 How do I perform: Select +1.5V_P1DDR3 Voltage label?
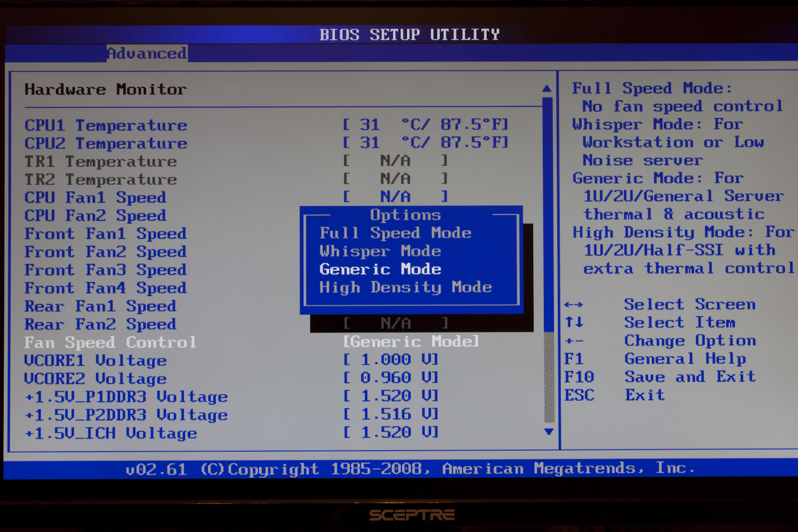(126, 397)
